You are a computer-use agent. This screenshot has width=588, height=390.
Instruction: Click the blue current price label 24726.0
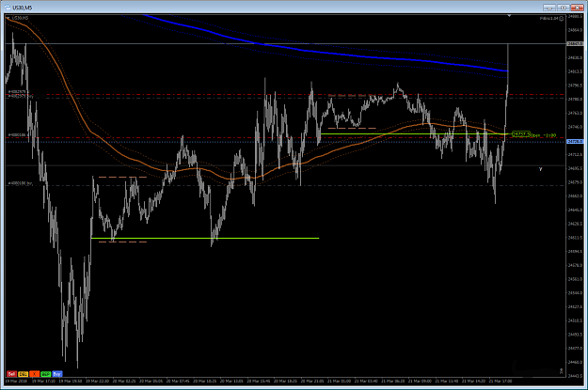point(575,142)
